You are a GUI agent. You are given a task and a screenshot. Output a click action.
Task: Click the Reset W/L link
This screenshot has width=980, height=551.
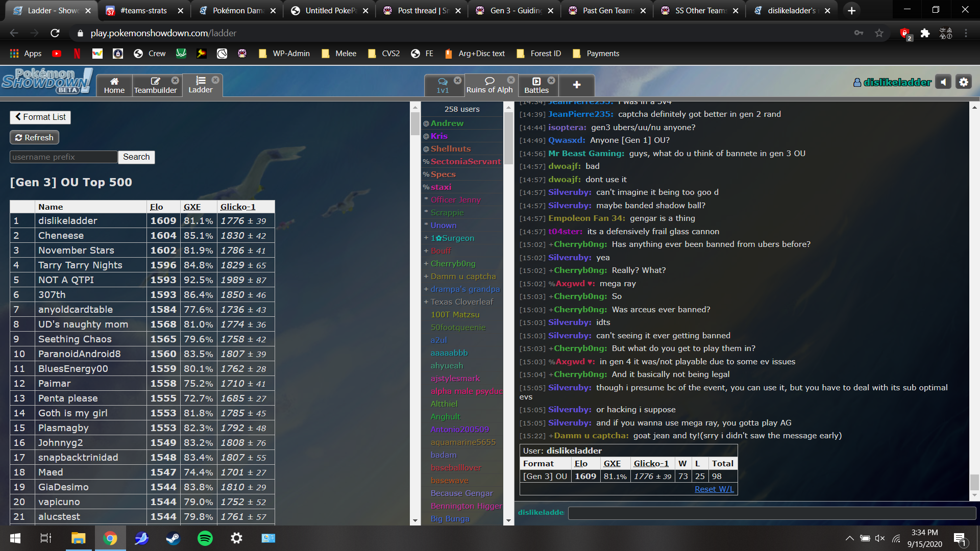[x=714, y=489]
